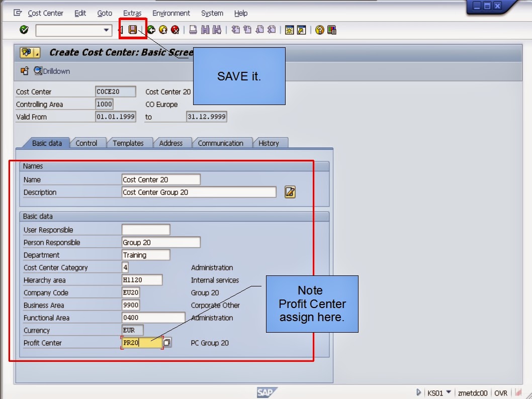Open the Extras menu
532x399 pixels.
[x=132, y=13]
